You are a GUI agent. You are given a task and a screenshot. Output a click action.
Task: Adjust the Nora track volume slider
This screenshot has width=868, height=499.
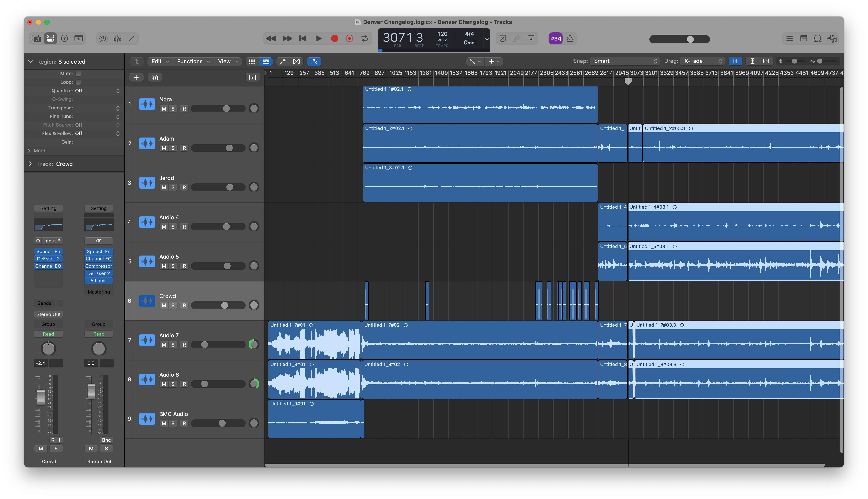(218, 109)
